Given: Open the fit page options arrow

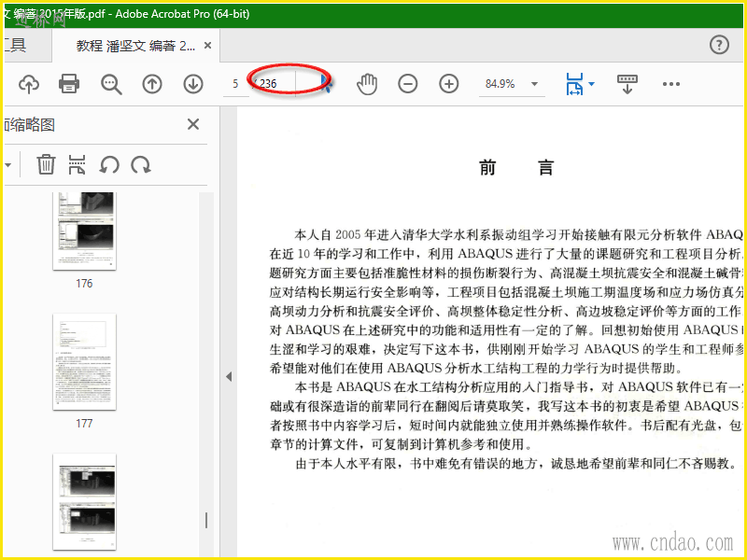Looking at the screenshot, I should coord(592,84).
